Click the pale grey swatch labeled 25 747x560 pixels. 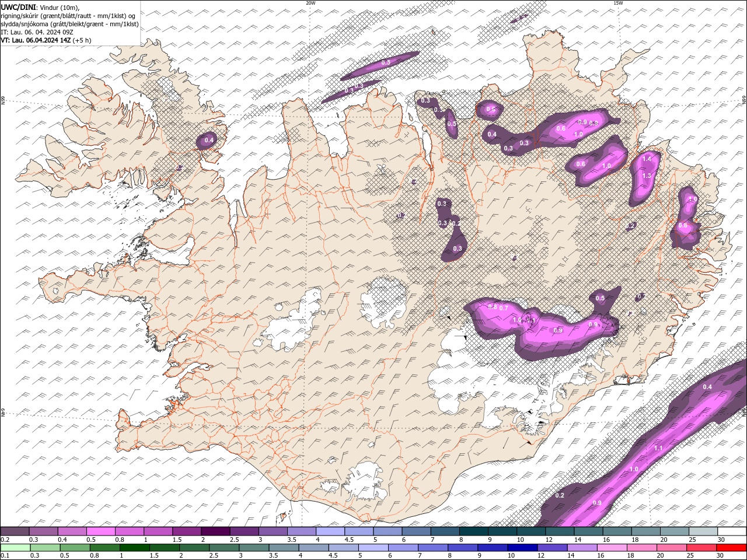click(703, 531)
